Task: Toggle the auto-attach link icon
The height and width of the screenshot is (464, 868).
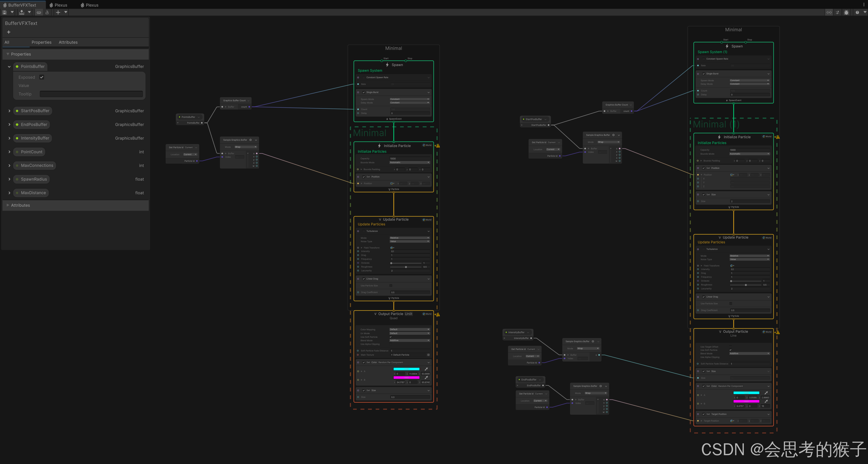Action: click(x=39, y=12)
